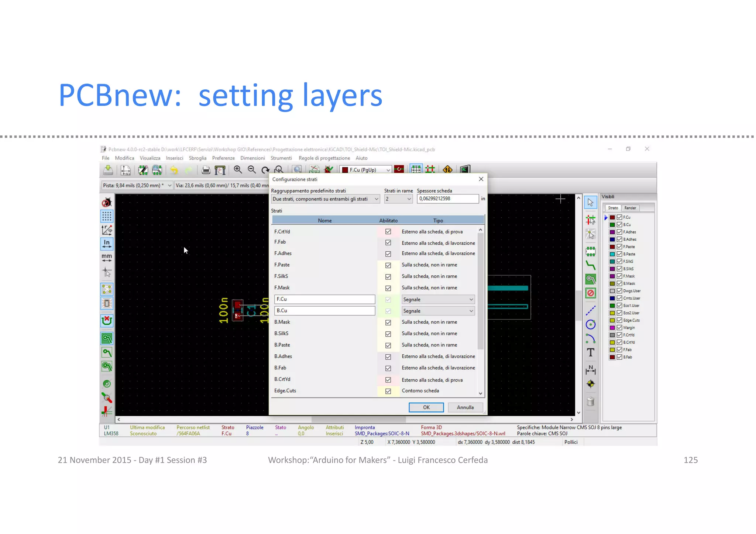The height and width of the screenshot is (534, 756).
Task: Toggle the F.Paste enabled checkbox
Action: tap(388, 265)
